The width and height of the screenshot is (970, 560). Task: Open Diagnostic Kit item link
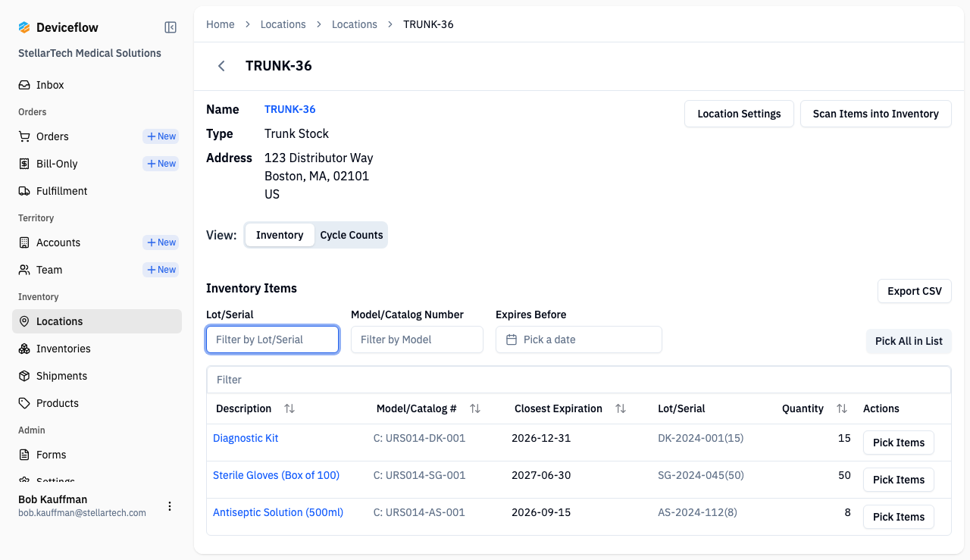(x=246, y=438)
